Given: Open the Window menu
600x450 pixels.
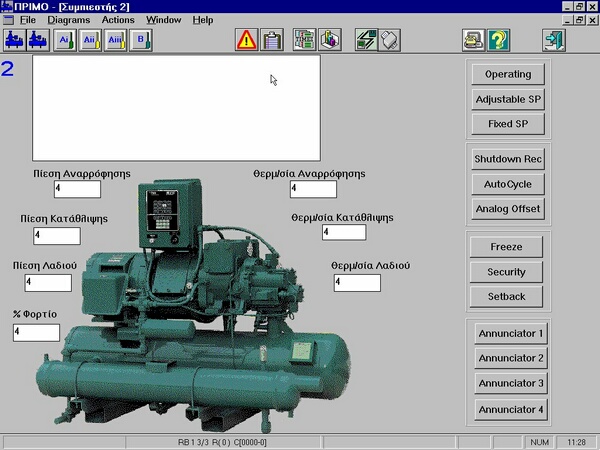Looking at the screenshot, I should (x=164, y=20).
